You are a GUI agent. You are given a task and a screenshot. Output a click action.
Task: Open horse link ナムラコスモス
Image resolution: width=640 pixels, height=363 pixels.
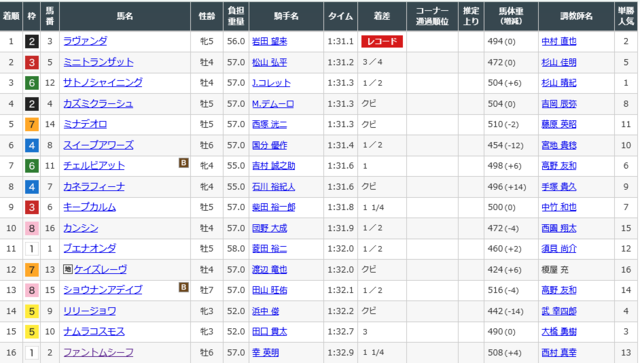[x=94, y=331]
